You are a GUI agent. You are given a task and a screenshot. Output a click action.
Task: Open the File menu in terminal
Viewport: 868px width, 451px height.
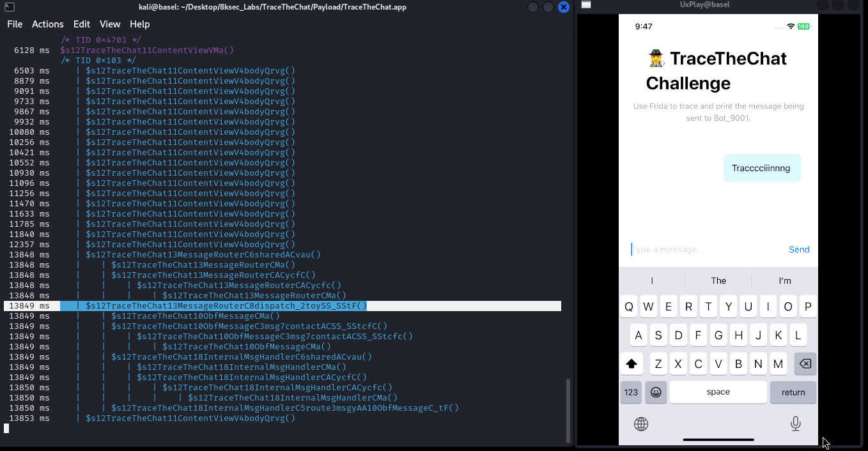click(15, 24)
